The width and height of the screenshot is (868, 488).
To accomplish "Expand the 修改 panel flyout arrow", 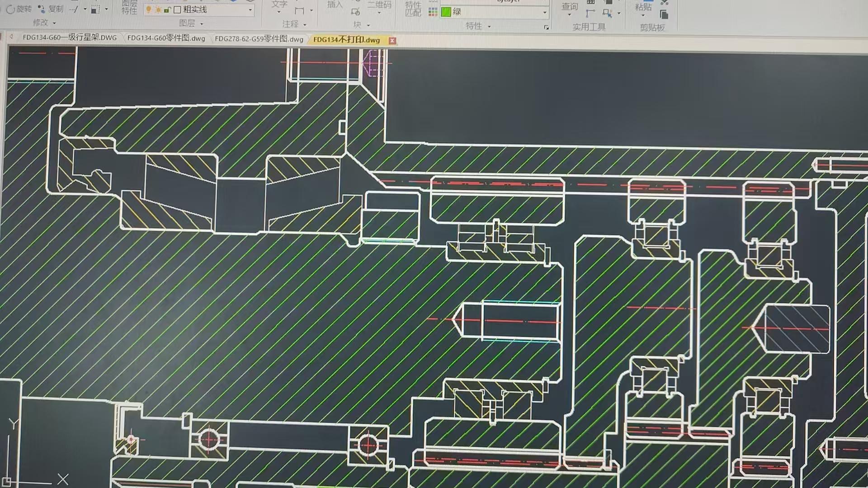I will (x=55, y=23).
